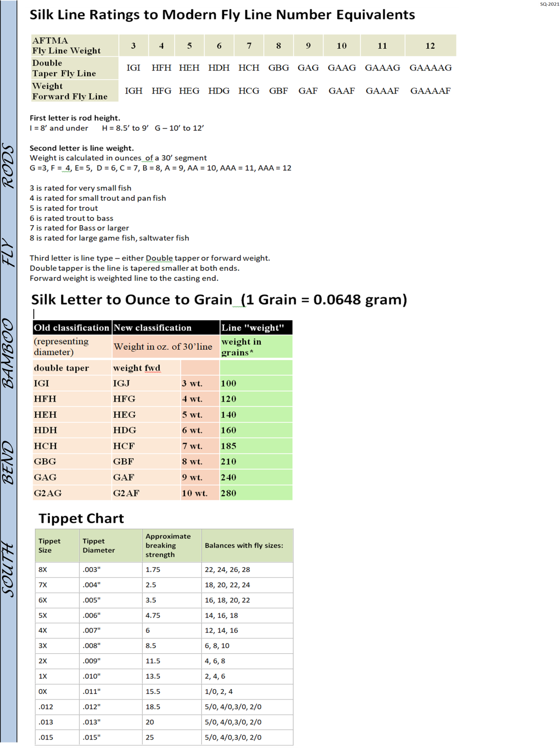Click the 'Old classification' black header
Viewport: 560px width, 753px height.
click(72, 327)
